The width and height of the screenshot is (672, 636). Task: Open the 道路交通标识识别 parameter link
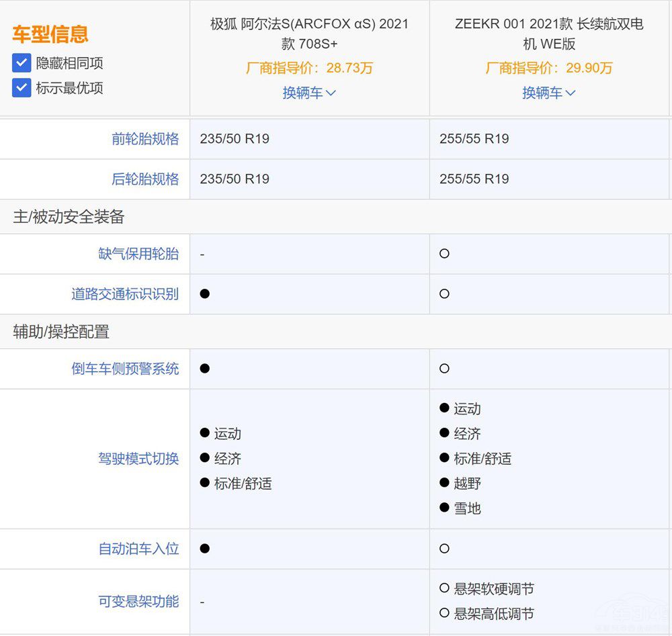pyautogui.click(x=125, y=294)
